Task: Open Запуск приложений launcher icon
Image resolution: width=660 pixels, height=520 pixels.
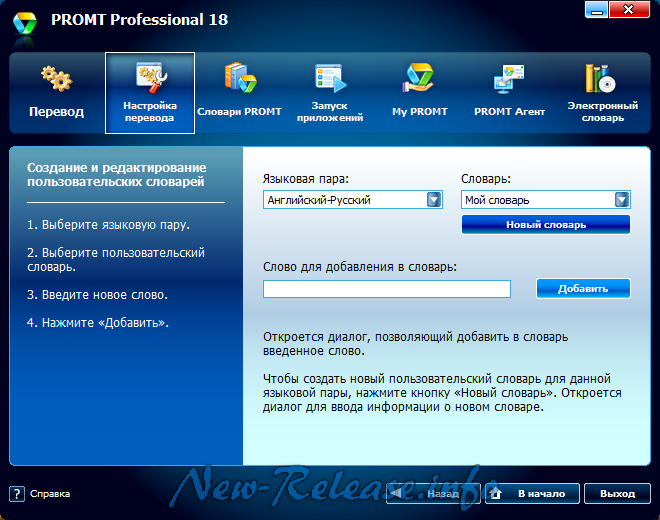Action: tap(330, 78)
